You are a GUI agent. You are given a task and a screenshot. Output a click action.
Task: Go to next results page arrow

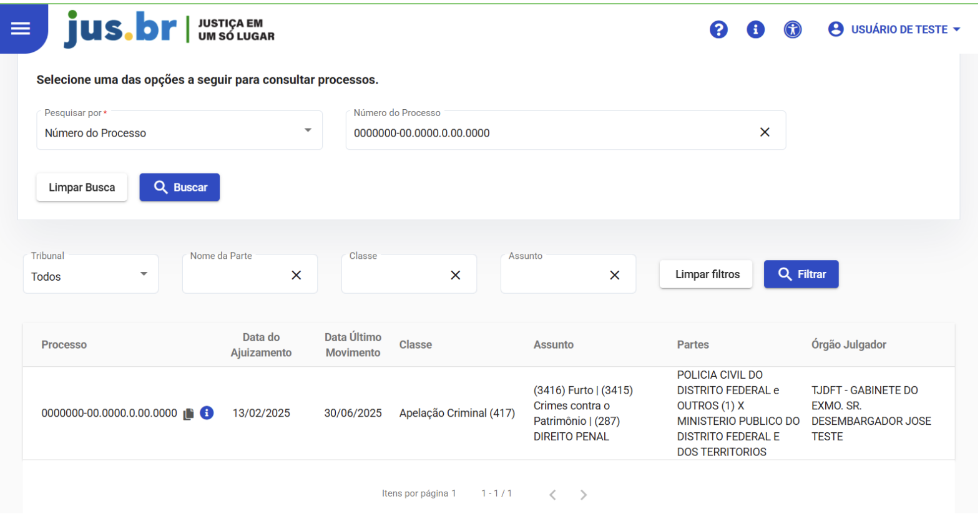(x=583, y=495)
